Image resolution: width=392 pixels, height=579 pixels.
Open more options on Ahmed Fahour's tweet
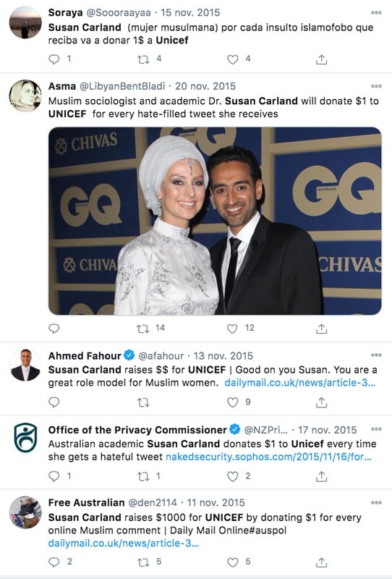pos(376,355)
